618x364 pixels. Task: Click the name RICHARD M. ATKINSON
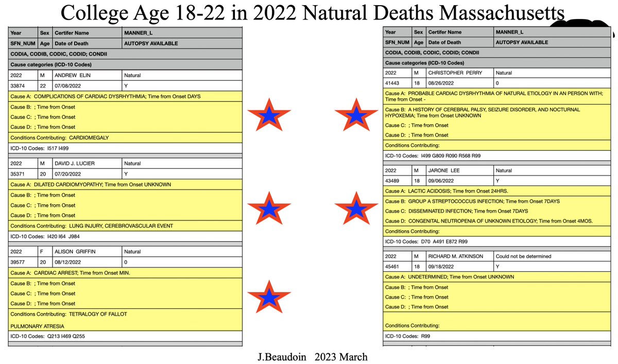point(456,256)
